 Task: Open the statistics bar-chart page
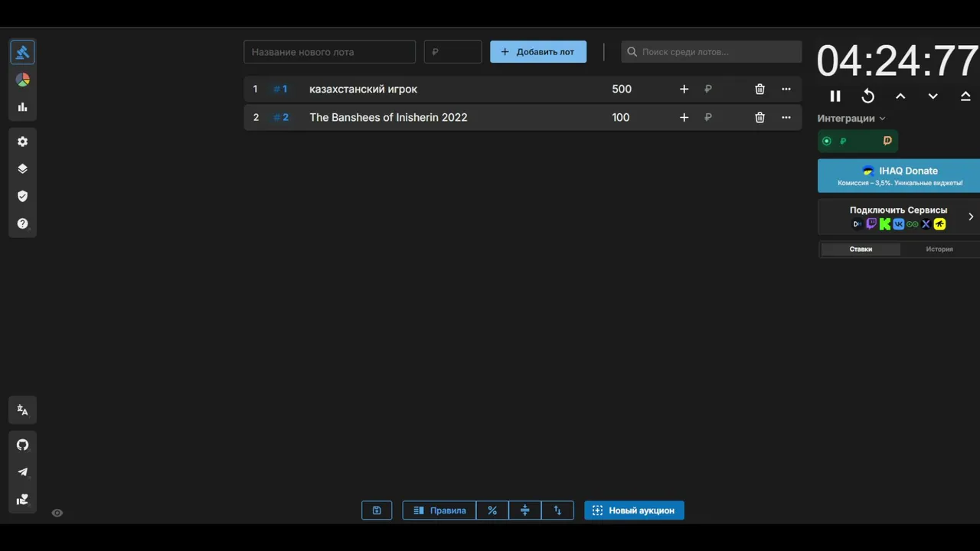(x=22, y=107)
